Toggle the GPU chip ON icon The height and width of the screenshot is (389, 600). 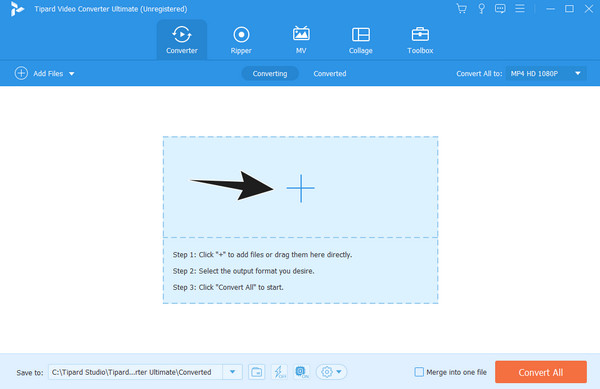(x=302, y=372)
